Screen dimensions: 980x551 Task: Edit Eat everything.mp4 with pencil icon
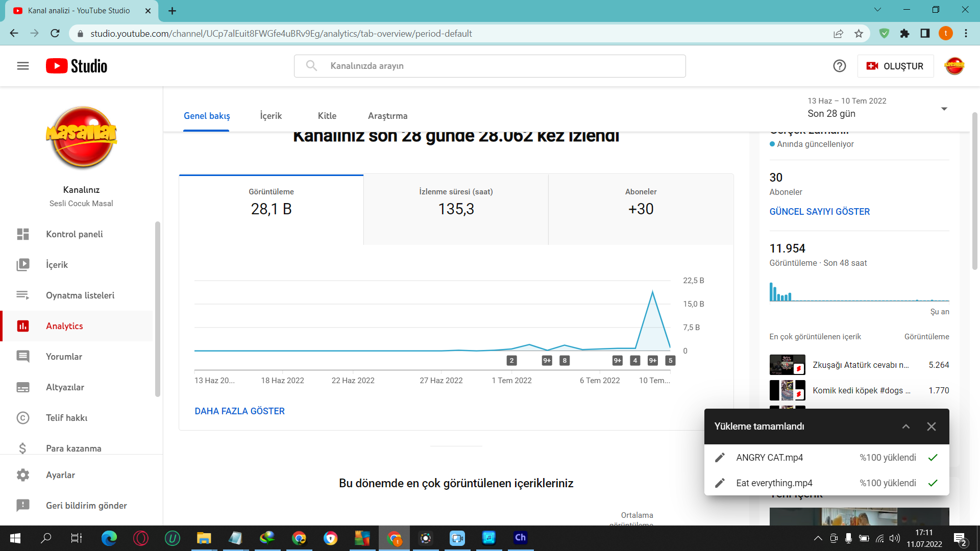click(x=720, y=483)
